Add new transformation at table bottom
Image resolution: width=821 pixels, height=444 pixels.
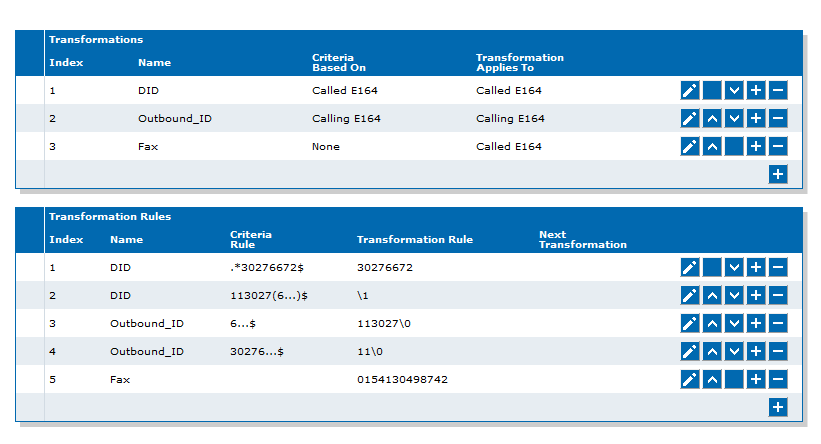[778, 174]
